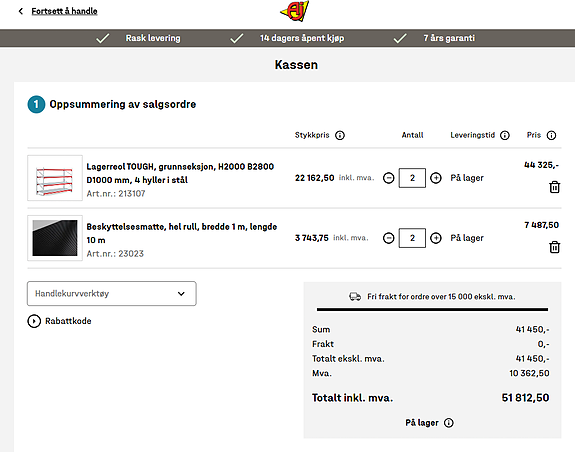Screen dimensions: 575x452
Task: Click the free shipping progress bar
Action: pyautogui.click(x=432, y=310)
